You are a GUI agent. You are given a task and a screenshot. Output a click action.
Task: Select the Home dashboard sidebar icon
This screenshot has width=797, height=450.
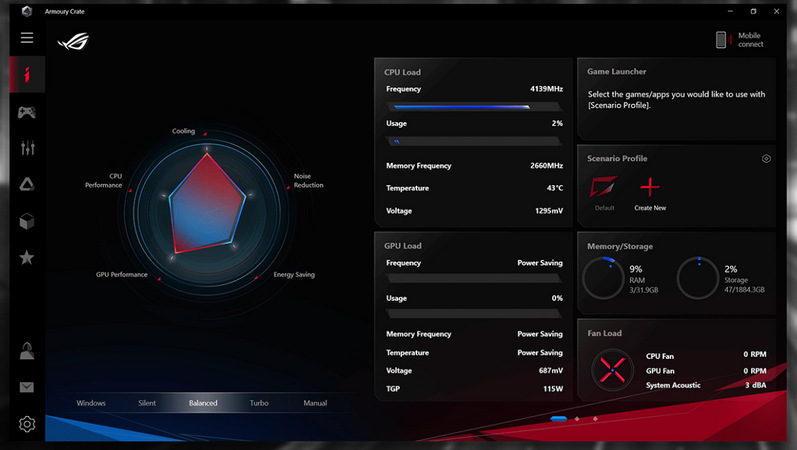27,75
